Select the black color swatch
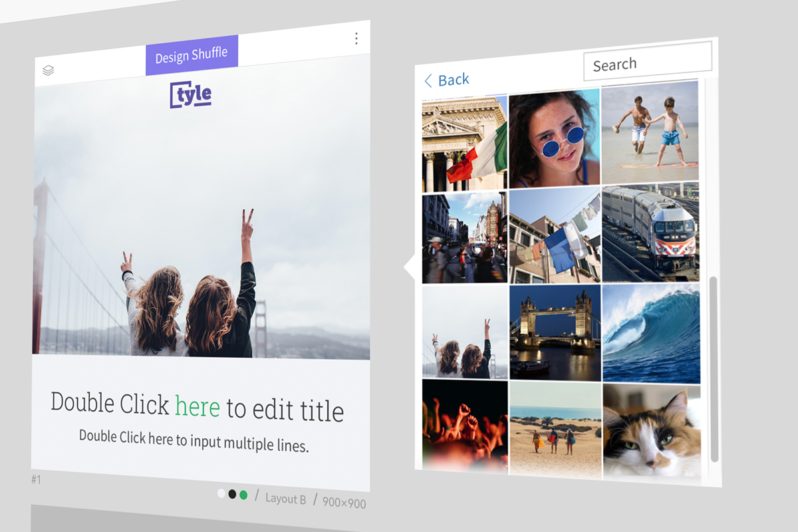 232,494
